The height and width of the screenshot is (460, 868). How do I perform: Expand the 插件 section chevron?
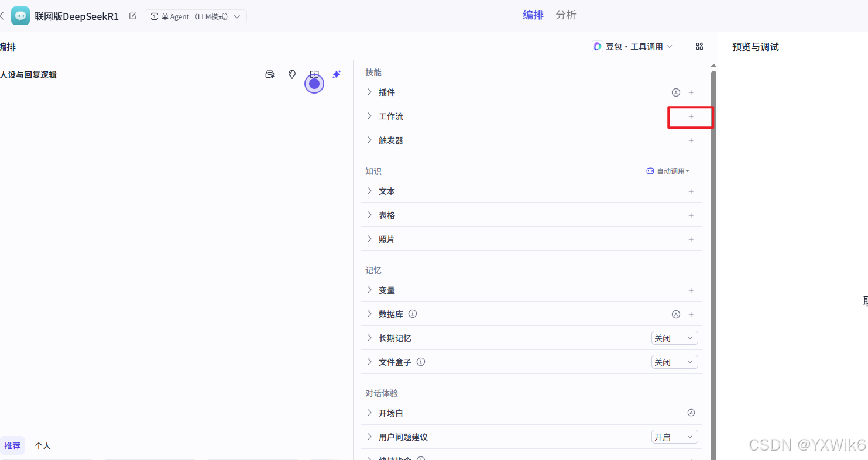[369, 92]
